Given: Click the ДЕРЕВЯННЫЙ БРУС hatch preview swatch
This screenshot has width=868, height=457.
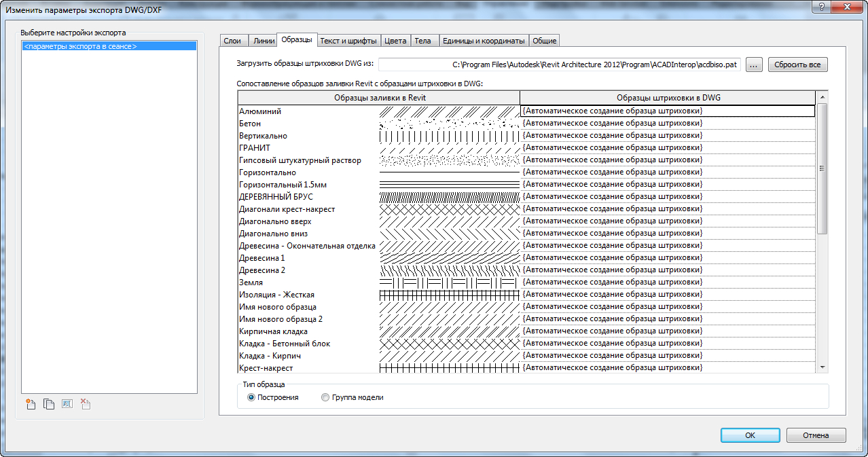Looking at the screenshot, I should [449, 196].
